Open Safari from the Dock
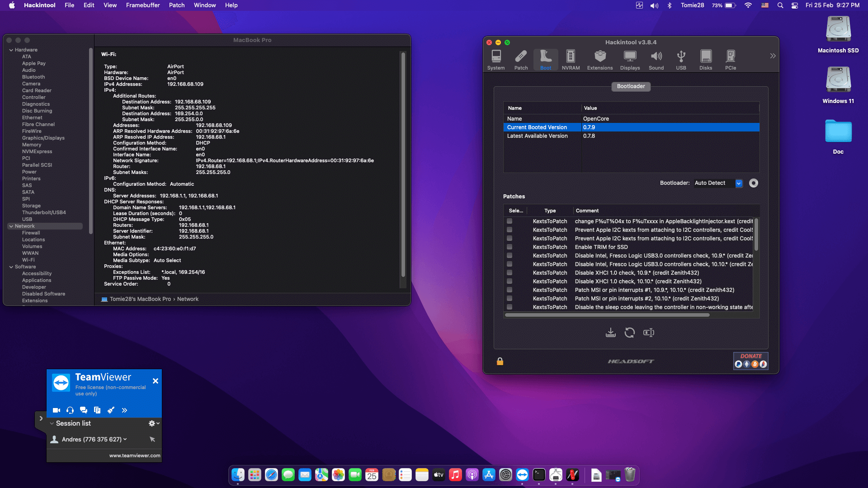Image resolution: width=868 pixels, height=488 pixels. coord(271,474)
